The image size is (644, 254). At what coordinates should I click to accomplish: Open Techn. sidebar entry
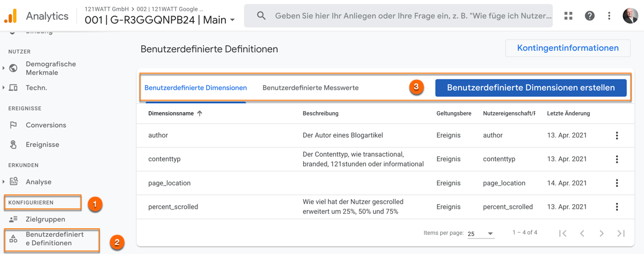pyautogui.click(x=36, y=88)
